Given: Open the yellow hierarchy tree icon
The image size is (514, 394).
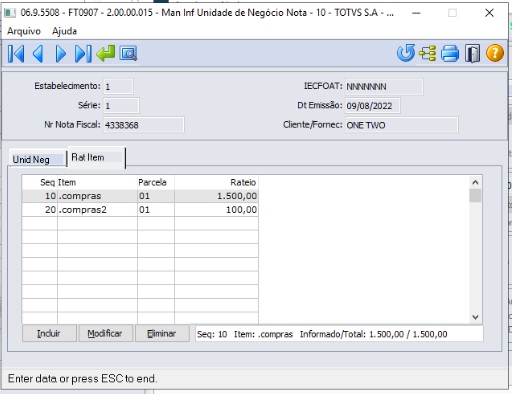Looking at the screenshot, I should click(428, 53).
